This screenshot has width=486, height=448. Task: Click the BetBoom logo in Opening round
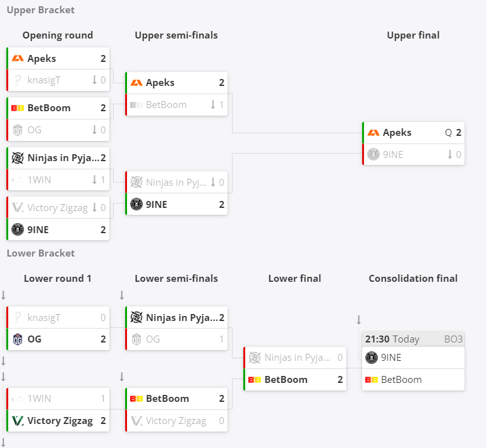tap(18, 108)
